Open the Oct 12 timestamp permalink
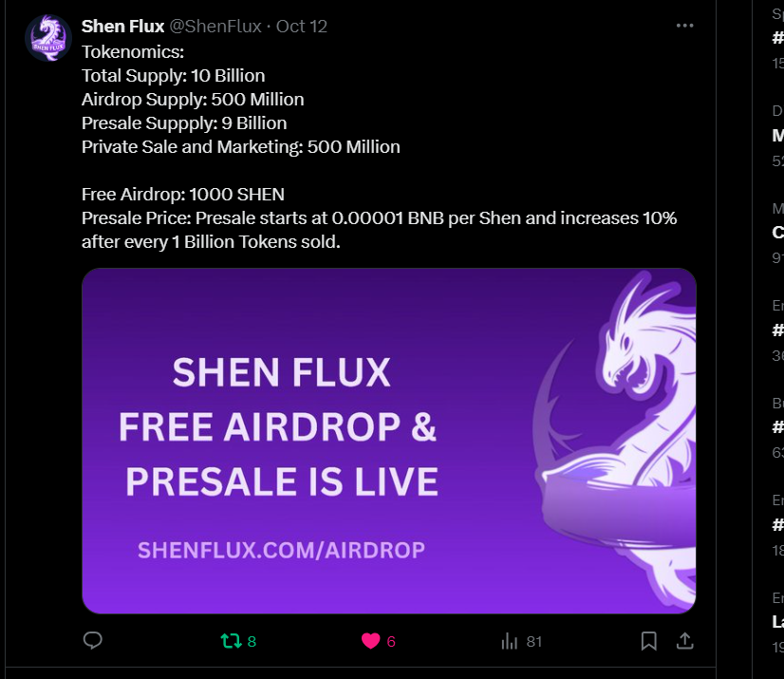The width and height of the screenshot is (784, 679). click(x=302, y=26)
